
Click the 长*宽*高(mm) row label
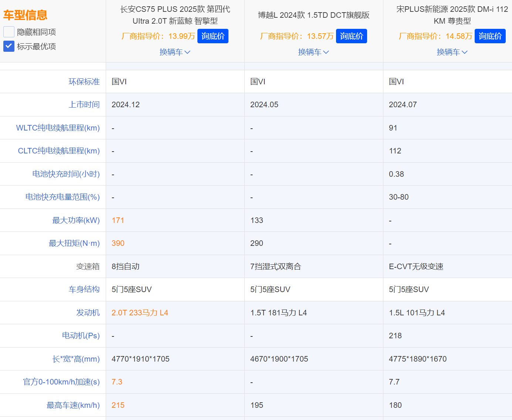pos(76,359)
